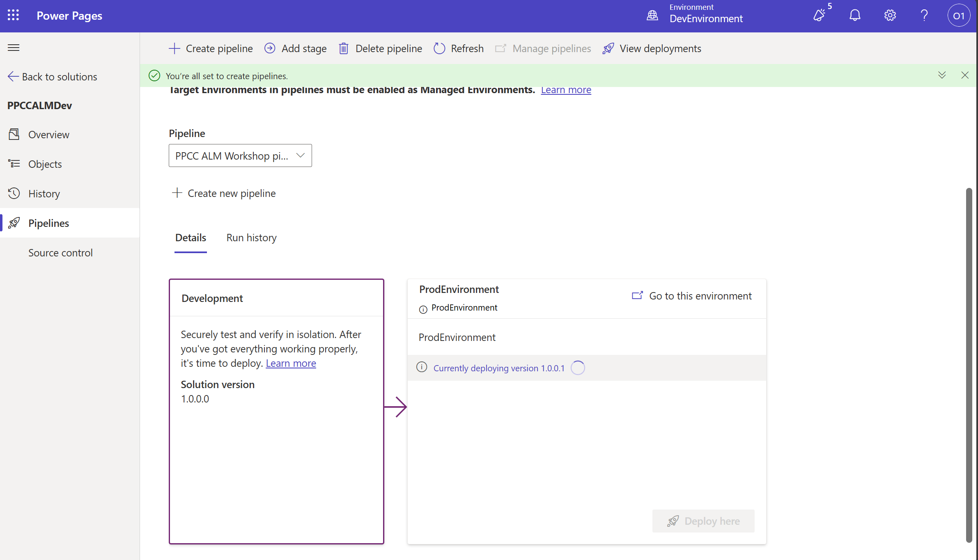978x560 pixels.
Task: Dismiss the green success banner
Action: coord(965,75)
